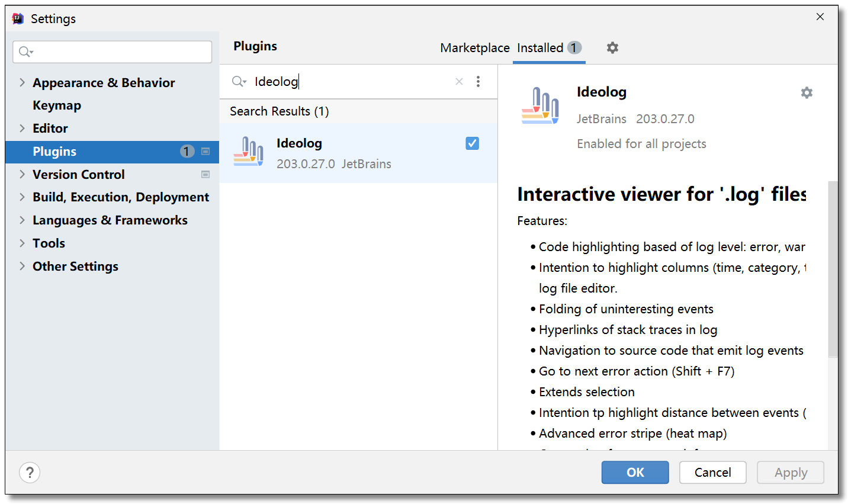Open the Editor settings category
The height and width of the screenshot is (504, 848).
50,129
